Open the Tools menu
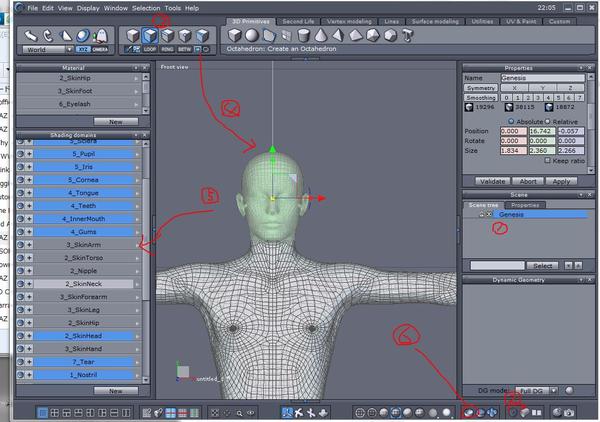 [173, 8]
